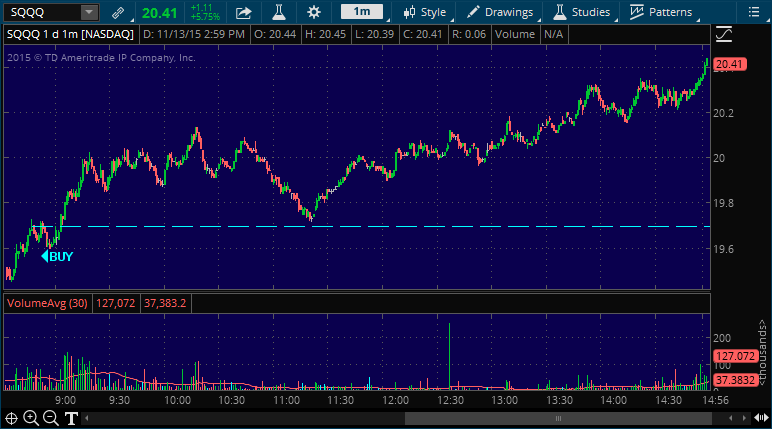This screenshot has height=429, width=772.
Task: Click the L: 20.39 low value
Action: 374,34
